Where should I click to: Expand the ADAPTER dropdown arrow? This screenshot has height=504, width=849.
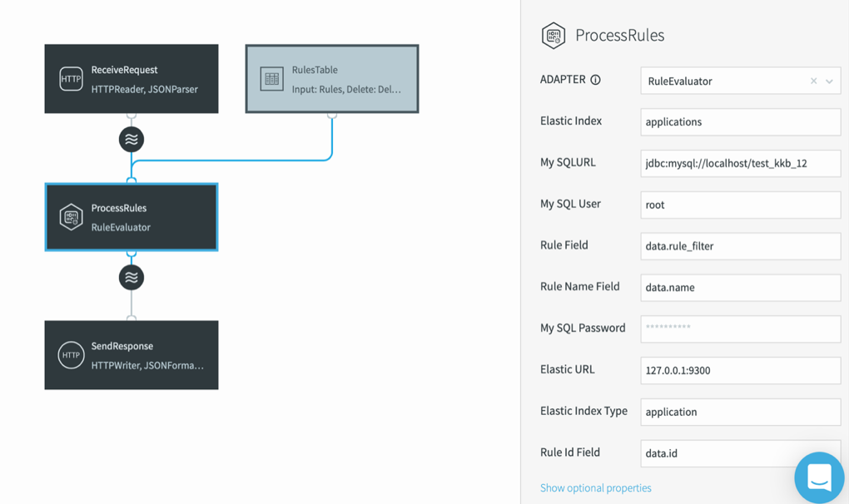click(x=830, y=82)
